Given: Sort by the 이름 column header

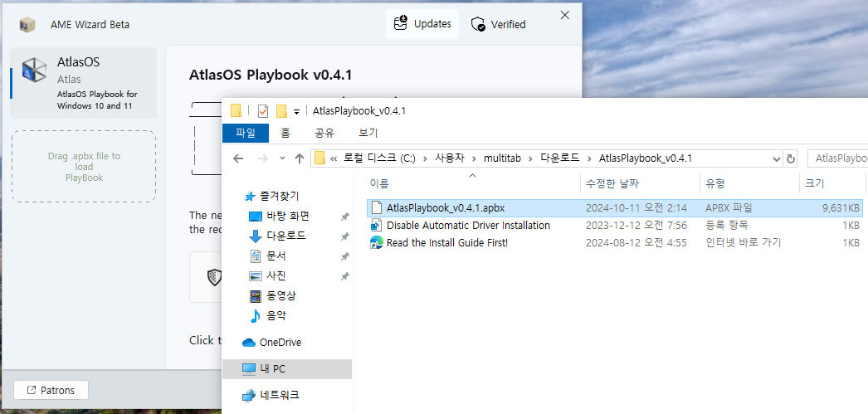Looking at the screenshot, I should click(x=472, y=183).
